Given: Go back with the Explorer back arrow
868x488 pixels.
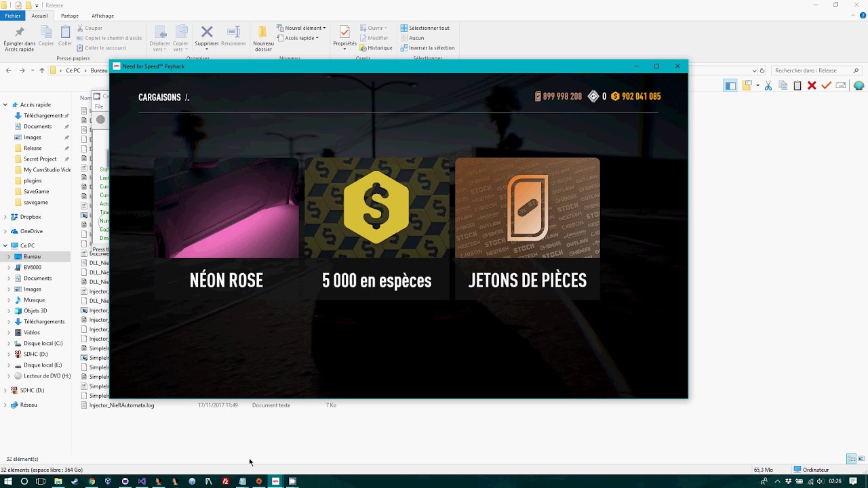Looking at the screenshot, I should (x=8, y=70).
